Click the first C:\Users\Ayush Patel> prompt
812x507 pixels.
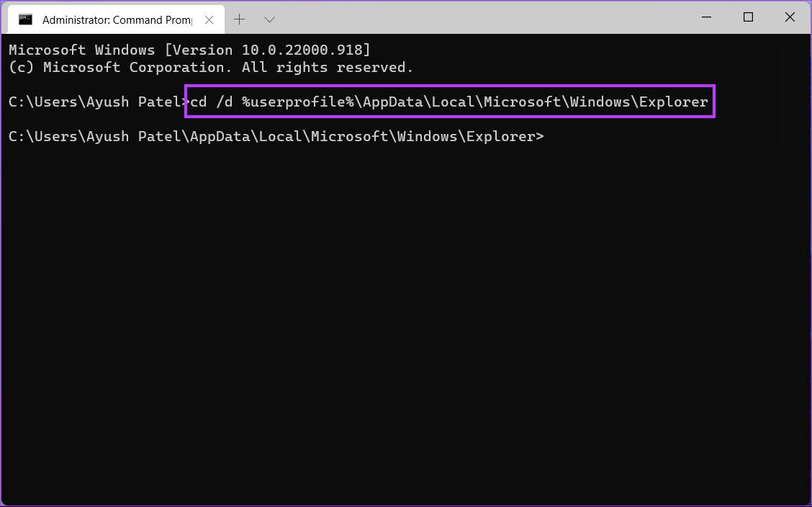click(97, 102)
